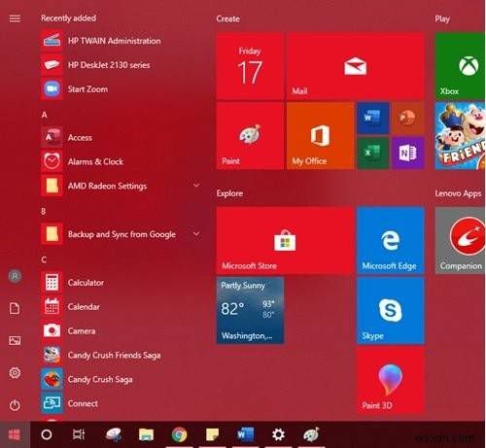486x448 pixels.
Task: Open Task View on taskbar
Action: (x=79, y=434)
